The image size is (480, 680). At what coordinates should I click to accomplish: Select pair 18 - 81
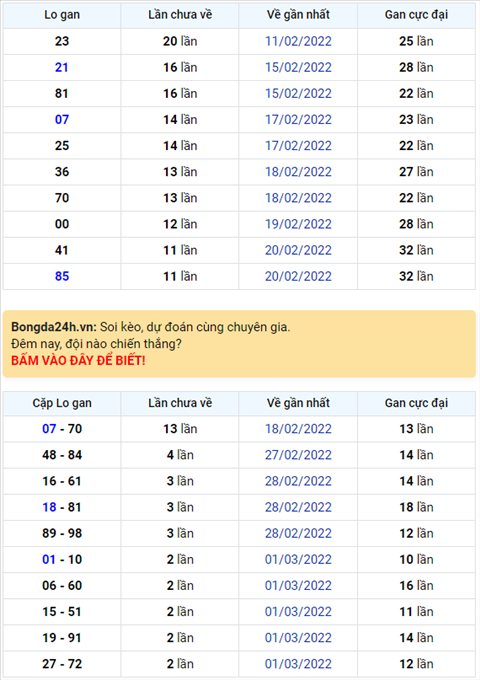[x=62, y=507]
